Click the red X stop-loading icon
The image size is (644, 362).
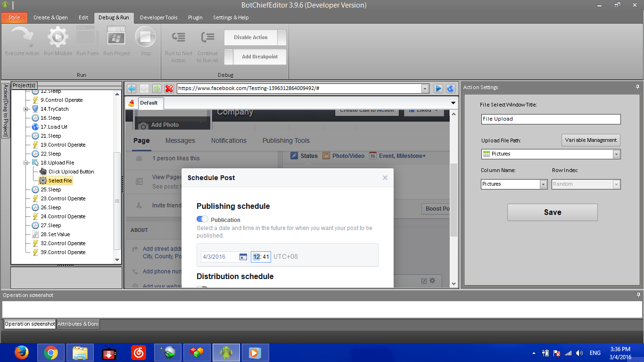click(169, 89)
